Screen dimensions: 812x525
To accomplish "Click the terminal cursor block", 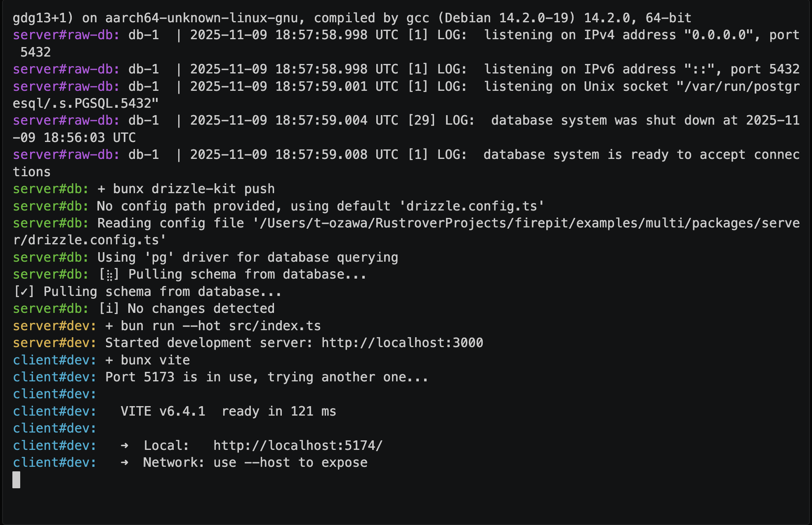I will (x=17, y=480).
